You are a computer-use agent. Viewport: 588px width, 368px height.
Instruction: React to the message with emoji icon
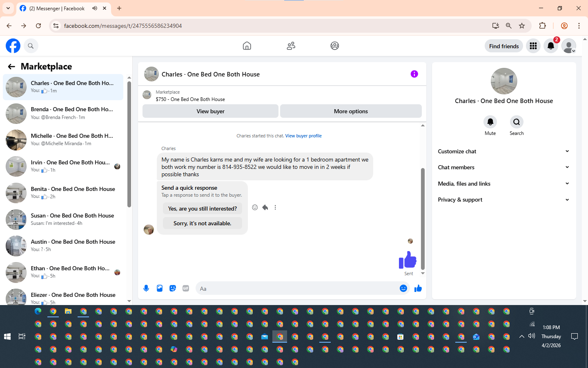(x=255, y=208)
